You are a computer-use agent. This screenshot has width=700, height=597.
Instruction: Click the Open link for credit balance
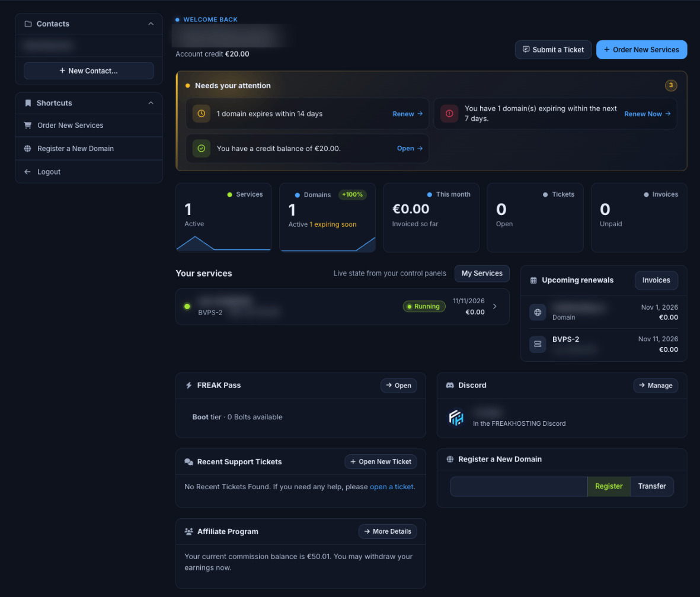pos(410,148)
